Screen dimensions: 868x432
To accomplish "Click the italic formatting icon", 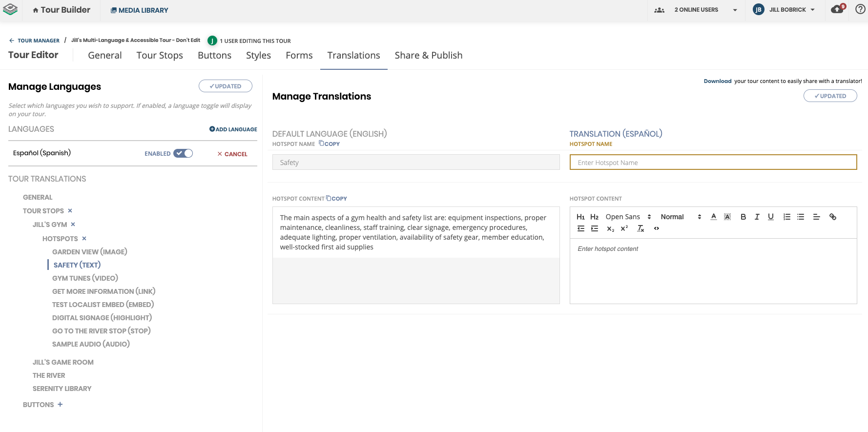I will [x=757, y=217].
